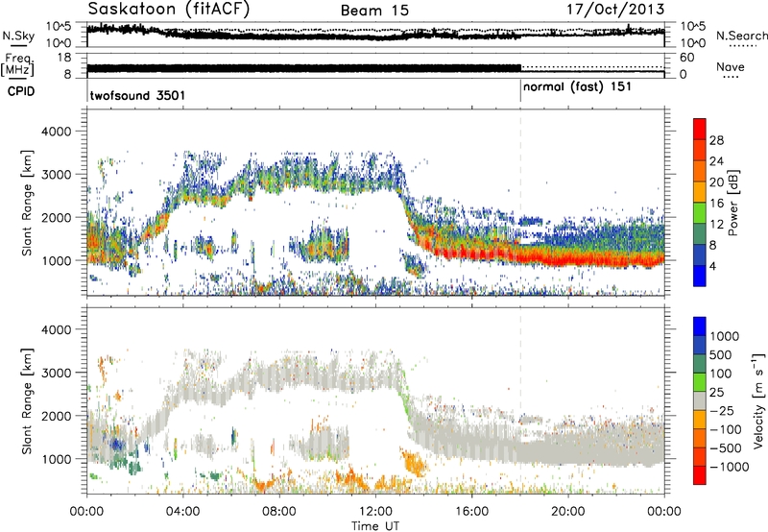
Task: Pick the red top segment of Power colorbar
Action: click(x=700, y=129)
